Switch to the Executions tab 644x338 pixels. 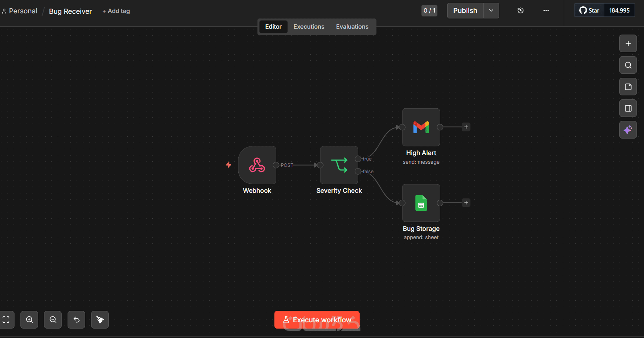(x=309, y=27)
